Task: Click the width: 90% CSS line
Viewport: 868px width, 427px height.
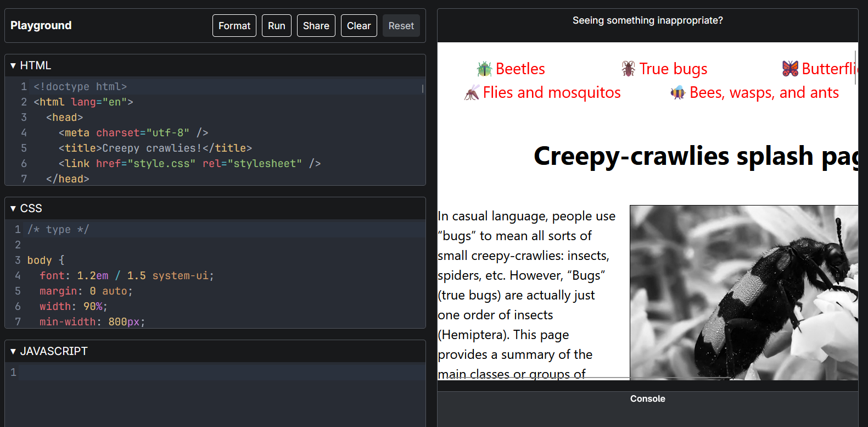Action: [74, 306]
